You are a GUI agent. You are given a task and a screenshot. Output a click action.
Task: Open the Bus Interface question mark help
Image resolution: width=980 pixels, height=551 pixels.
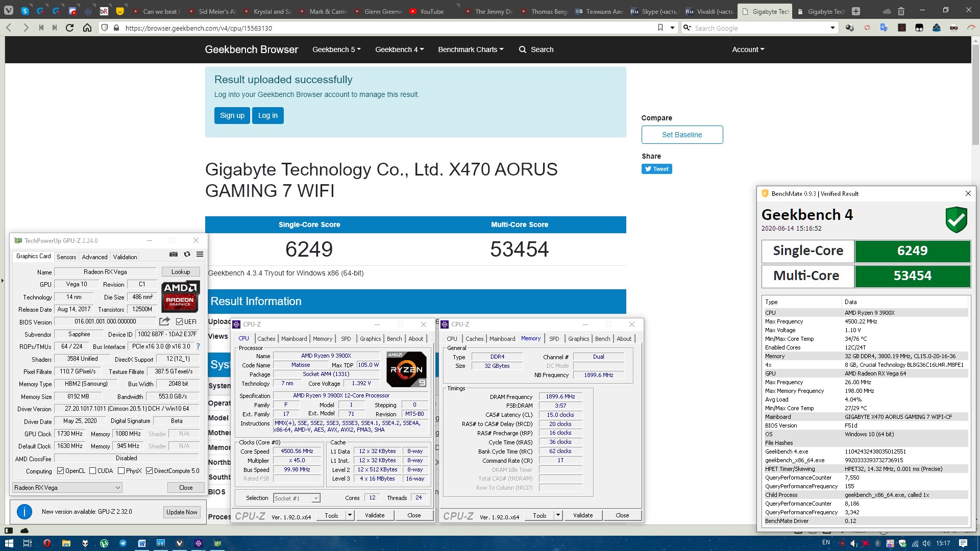coord(198,346)
